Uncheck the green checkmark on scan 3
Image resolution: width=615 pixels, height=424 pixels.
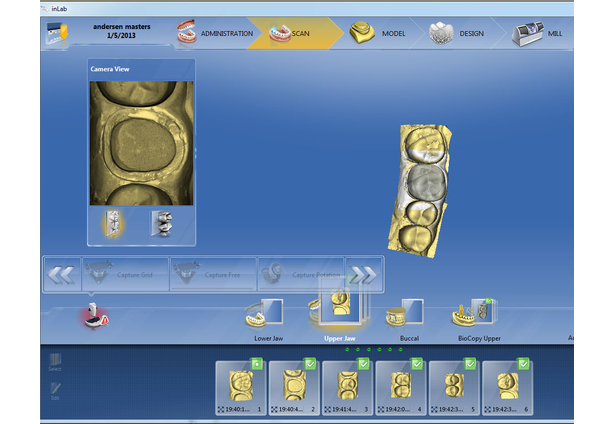tap(364, 364)
